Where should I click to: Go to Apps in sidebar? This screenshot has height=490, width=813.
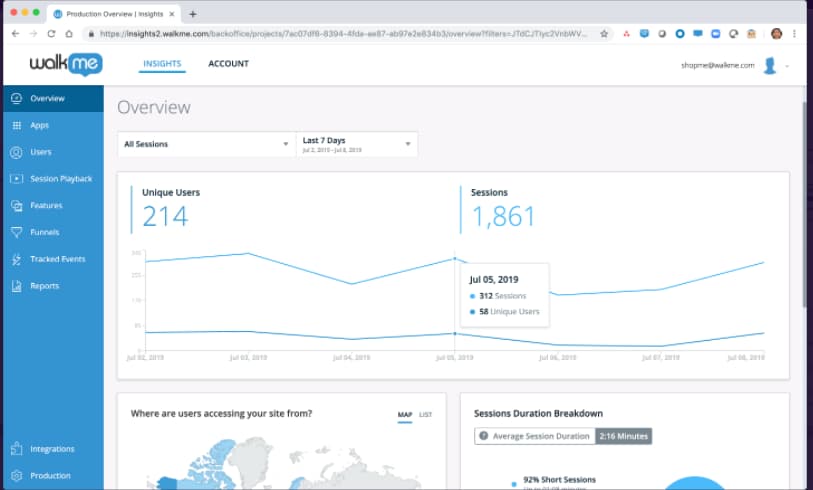point(39,125)
